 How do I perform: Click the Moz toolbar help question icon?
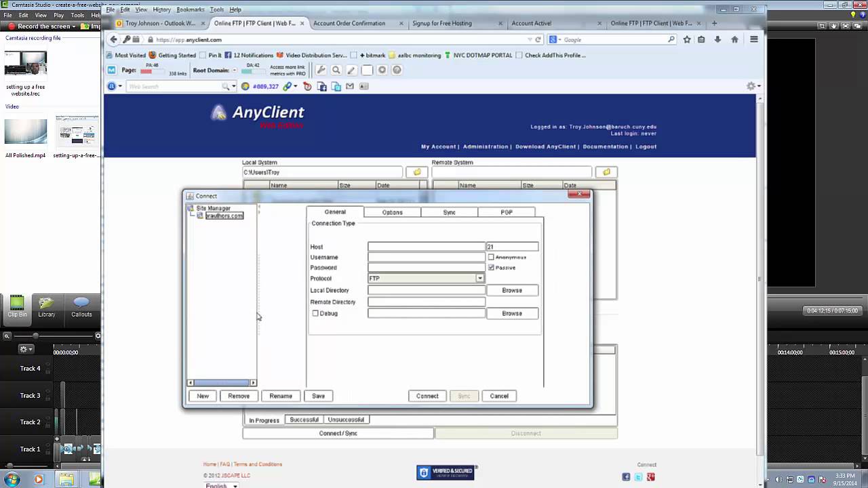pyautogui.click(x=397, y=70)
